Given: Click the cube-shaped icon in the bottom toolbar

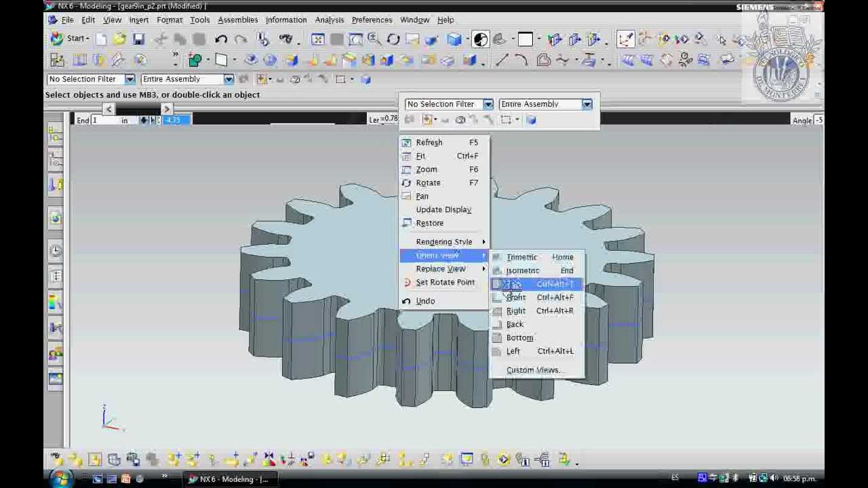Looking at the screenshot, I should pos(113,460).
